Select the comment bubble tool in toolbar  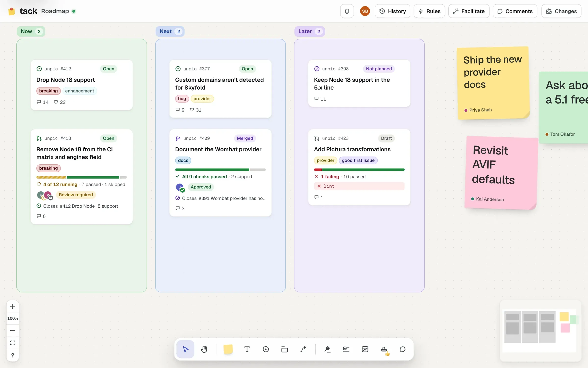[x=403, y=349]
